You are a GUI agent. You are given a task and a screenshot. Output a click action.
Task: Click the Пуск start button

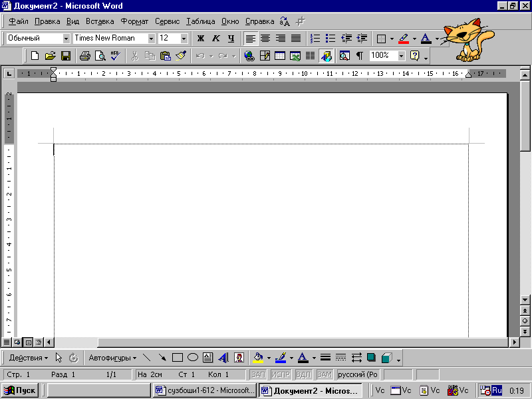click(x=20, y=390)
